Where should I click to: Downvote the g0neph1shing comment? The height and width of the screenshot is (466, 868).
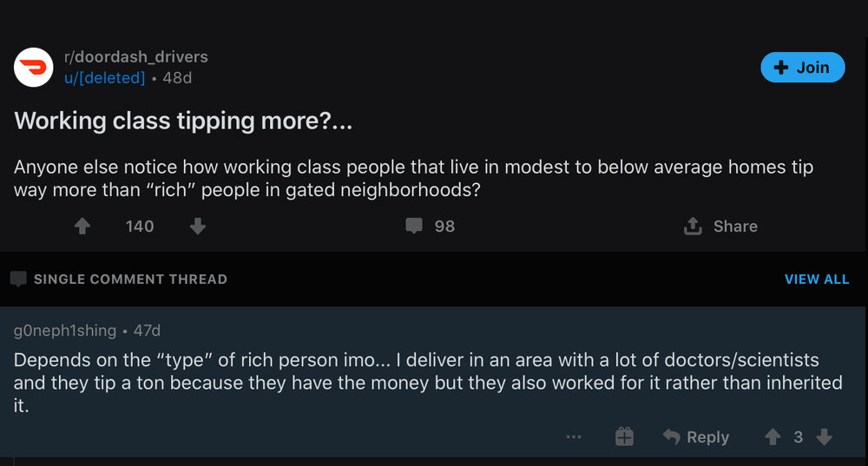coord(825,436)
